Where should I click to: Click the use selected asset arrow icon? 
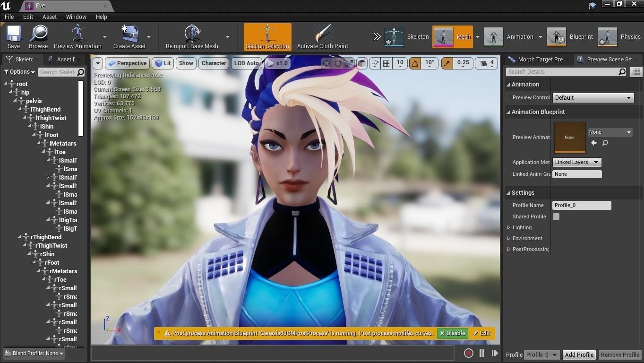click(594, 143)
